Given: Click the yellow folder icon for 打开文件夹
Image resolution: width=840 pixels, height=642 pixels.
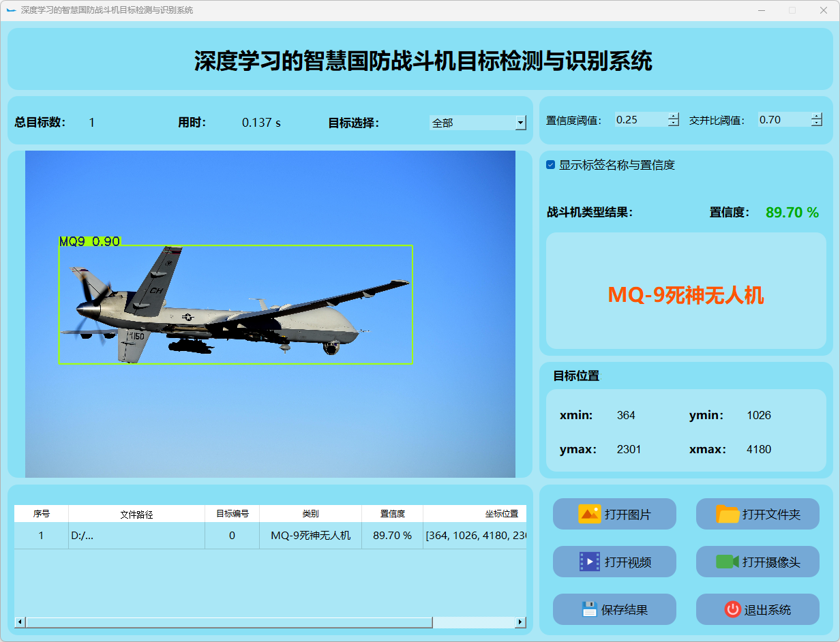Looking at the screenshot, I should (727, 514).
